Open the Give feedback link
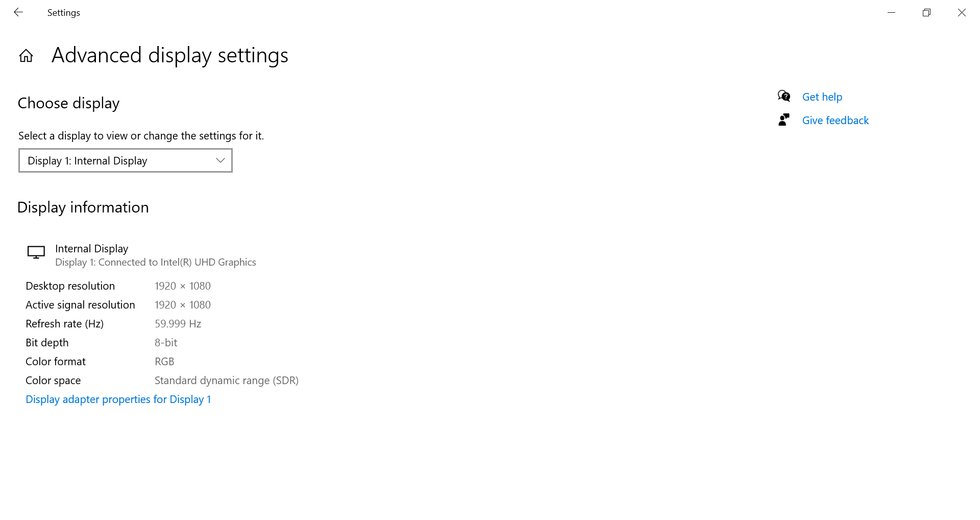The width and height of the screenshot is (980, 520). click(x=835, y=121)
